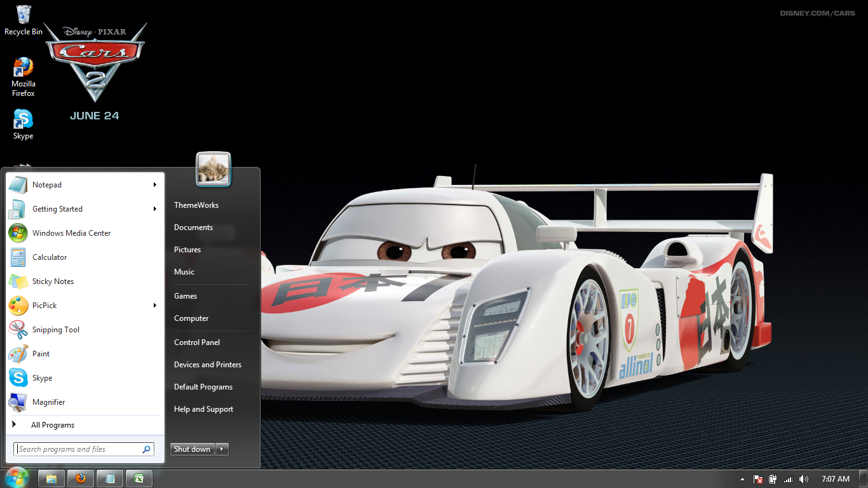The image size is (868, 488).
Task: Select the Mozilla Firefox desktop shortcut
Action: pos(24,77)
